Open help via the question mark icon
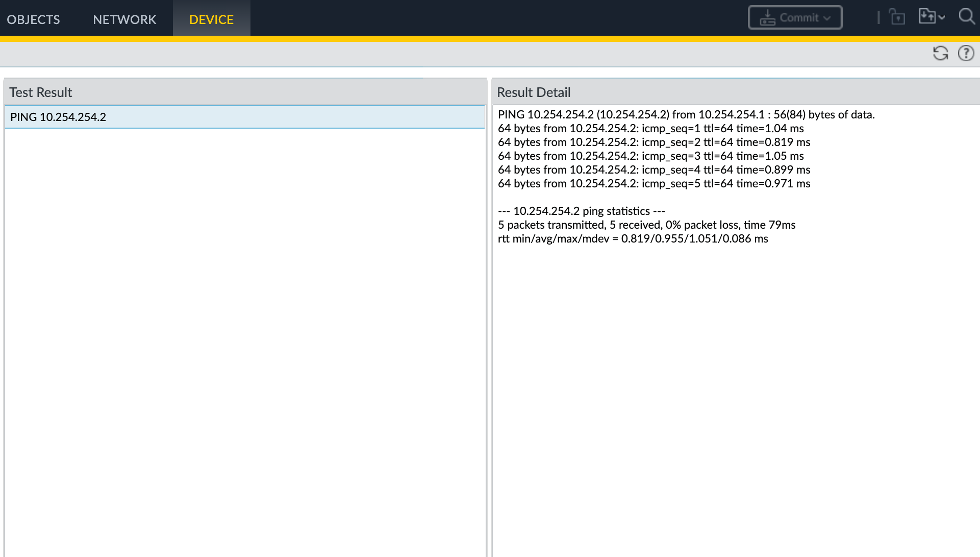This screenshot has width=980, height=557. coord(966,53)
